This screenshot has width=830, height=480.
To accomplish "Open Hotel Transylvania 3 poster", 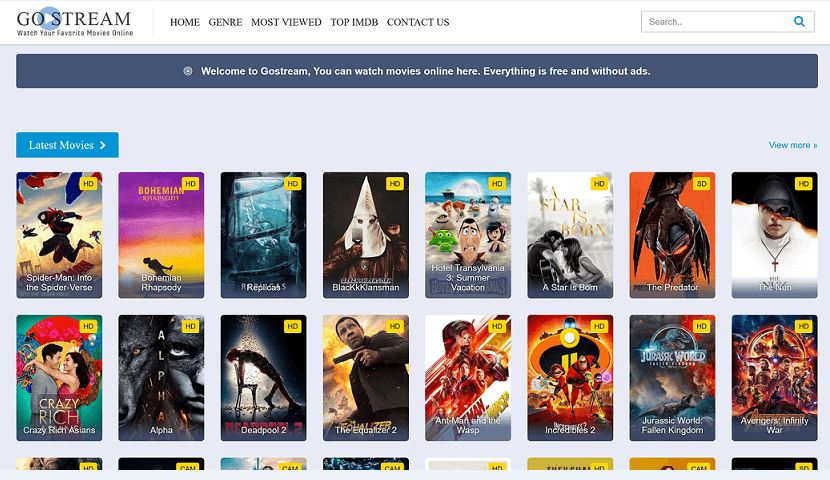I will pyautogui.click(x=468, y=235).
